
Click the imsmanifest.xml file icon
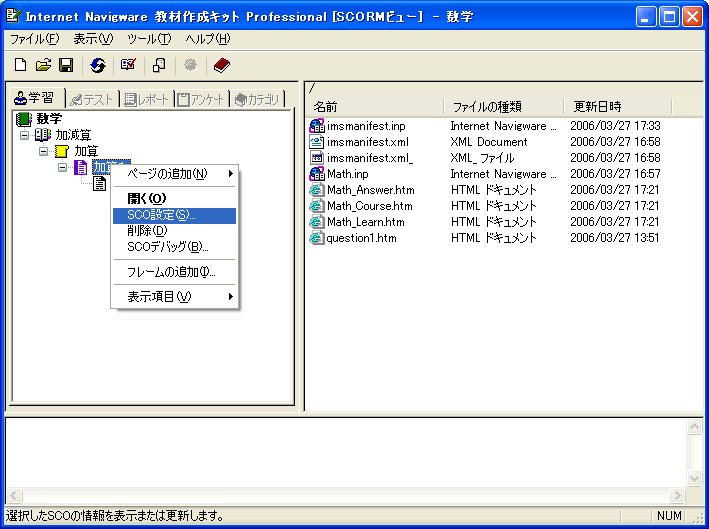tap(317, 142)
